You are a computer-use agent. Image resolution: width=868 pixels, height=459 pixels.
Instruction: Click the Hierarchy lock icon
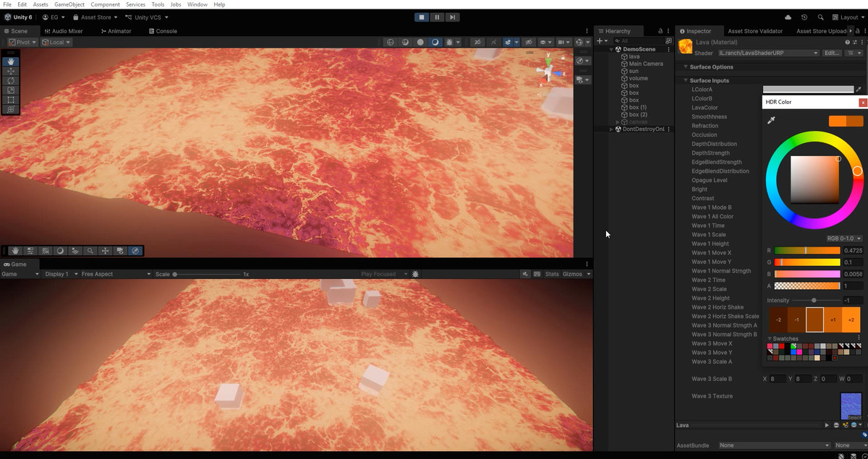(x=659, y=31)
